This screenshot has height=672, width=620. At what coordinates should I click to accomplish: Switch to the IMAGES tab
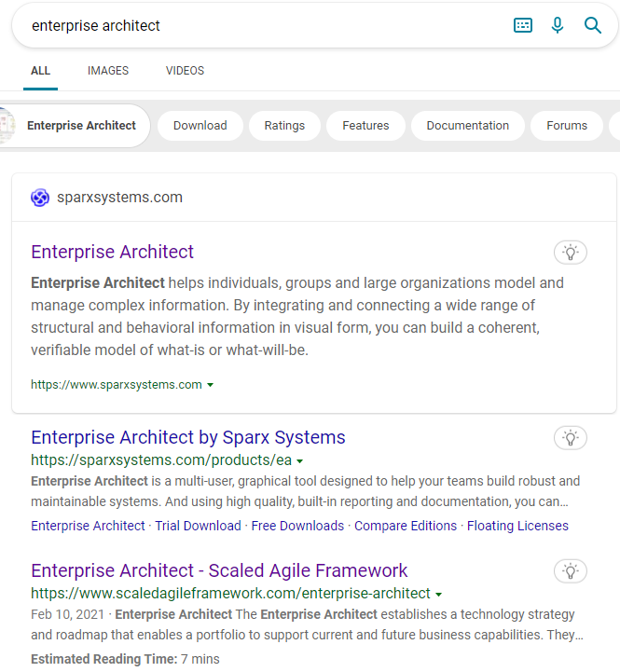click(x=108, y=71)
